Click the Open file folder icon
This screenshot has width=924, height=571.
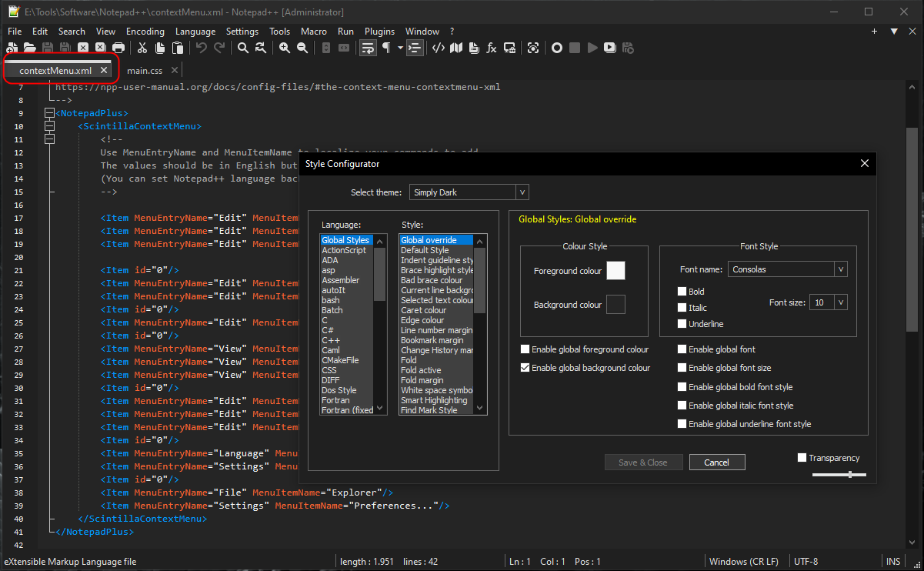[29, 48]
